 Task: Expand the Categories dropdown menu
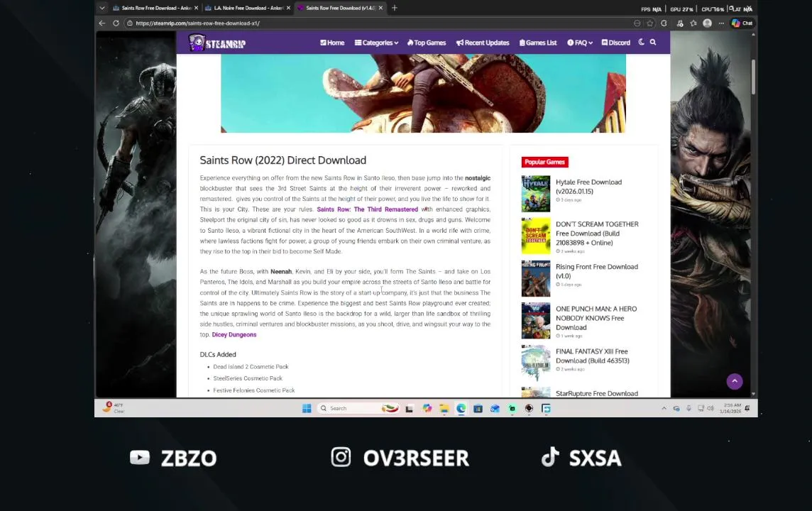pos(376,43)
